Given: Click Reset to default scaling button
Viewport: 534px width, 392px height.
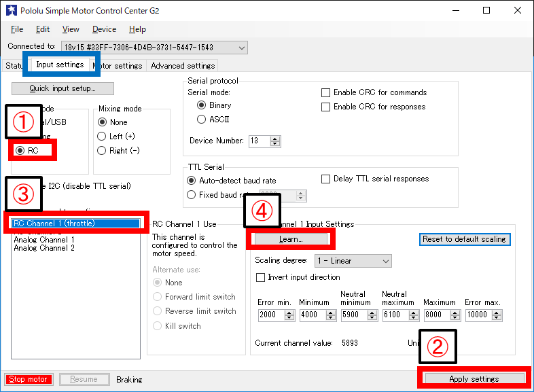Looking at the screenshot, I should pyautogui.click(x=465, y=239).
